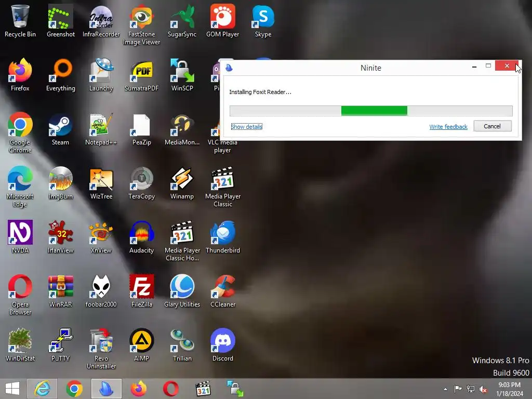The width and height of the screenshot is (532, 399).
Task: Click the Ninite installation progress bar
Action: pos(371,111)
